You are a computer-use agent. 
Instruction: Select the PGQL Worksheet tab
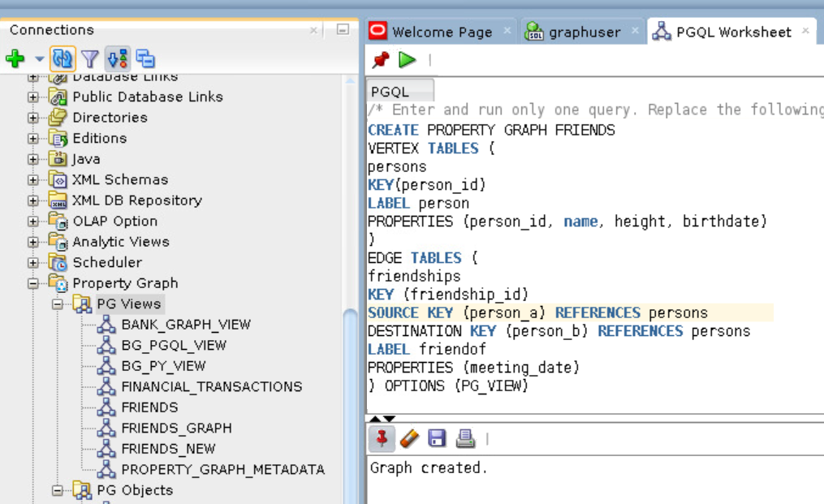[x=734, y=32]
